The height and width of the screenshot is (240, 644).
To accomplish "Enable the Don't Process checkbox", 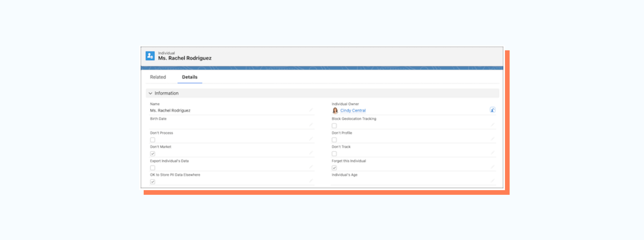I will point(153,140).
